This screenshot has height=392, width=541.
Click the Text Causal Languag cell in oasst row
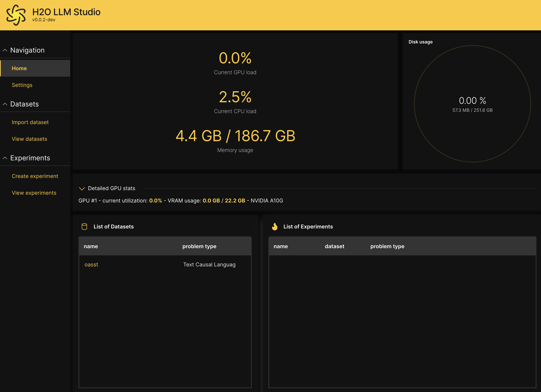coord(209,265)
